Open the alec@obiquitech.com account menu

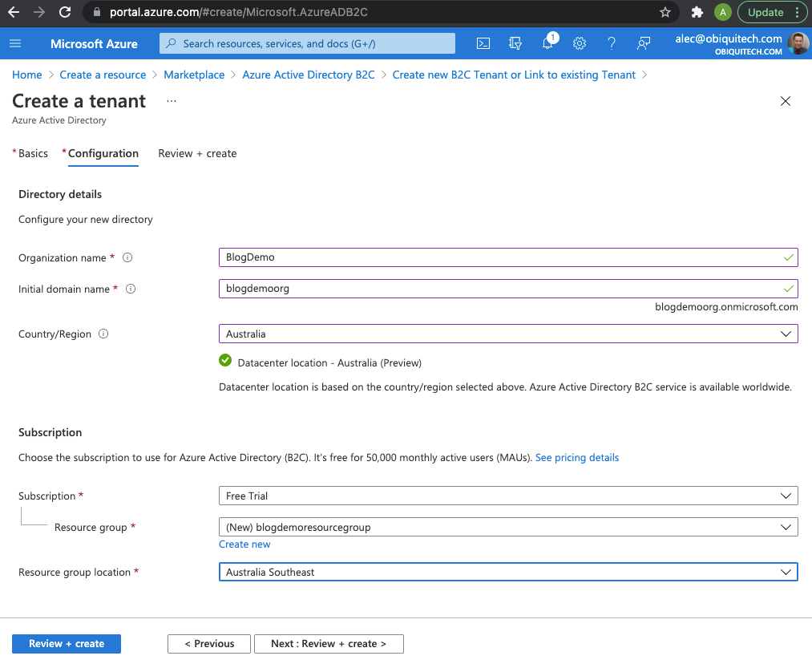pos(741,43)
